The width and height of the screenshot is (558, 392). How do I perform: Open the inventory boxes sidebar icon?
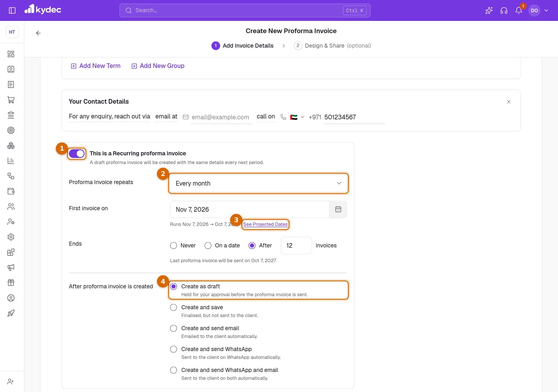(x=11, y=145)
